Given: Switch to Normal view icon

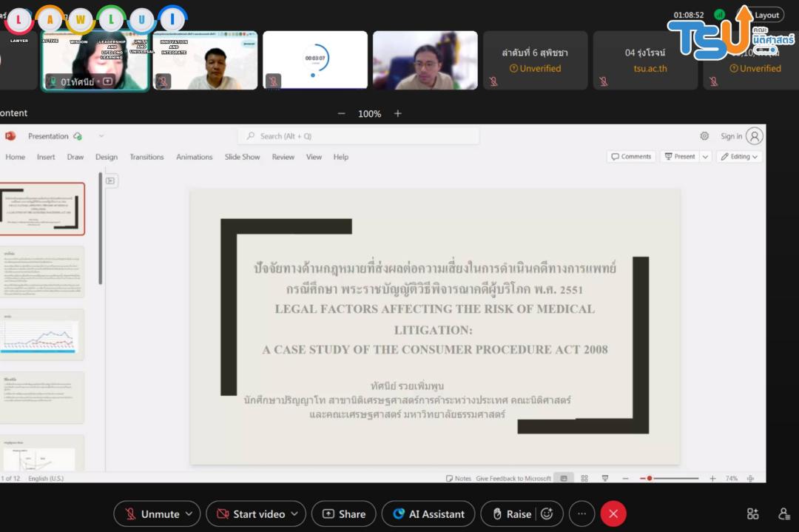Looking at the screenshot, I should (564, 479).
